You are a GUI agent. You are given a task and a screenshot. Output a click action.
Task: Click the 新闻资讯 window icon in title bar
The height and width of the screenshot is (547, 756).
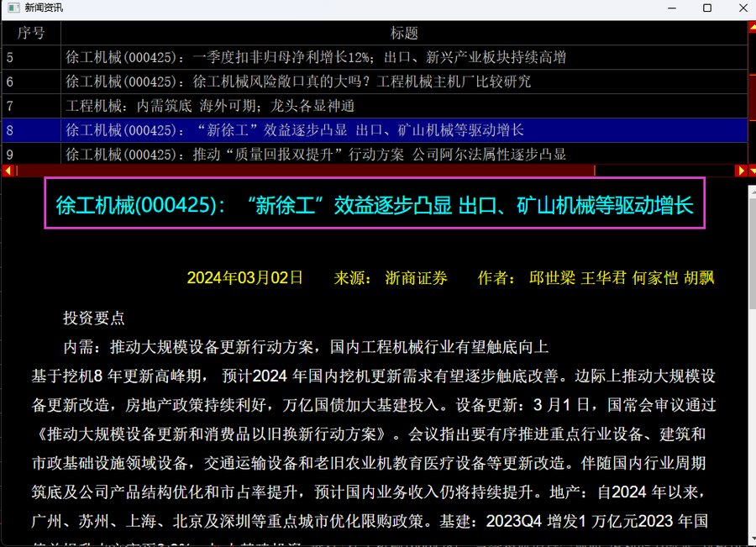point(13,8)
